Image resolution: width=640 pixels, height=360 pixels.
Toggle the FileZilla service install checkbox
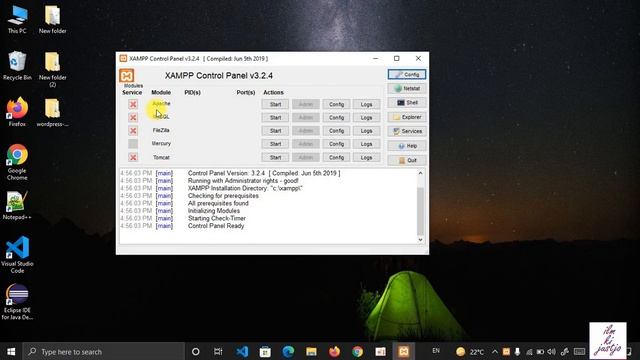coord(133,131)
